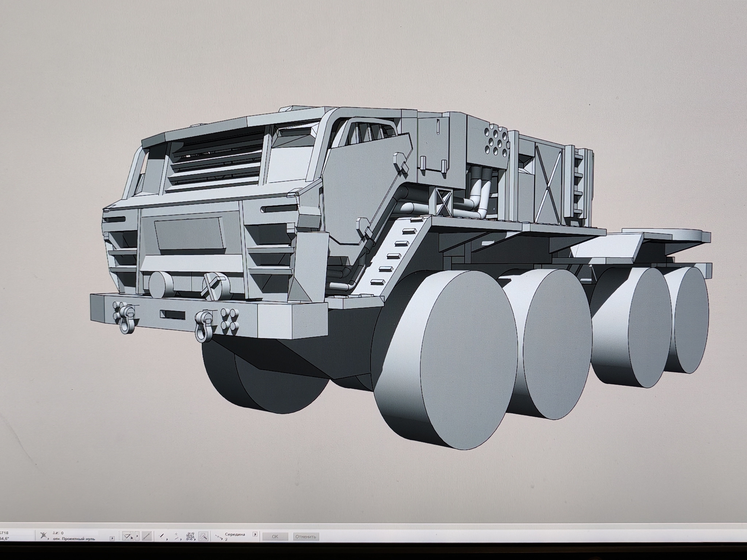The height and width of the screenshot is (560, 747).
Task: Click the Середина snap mode label
Action: pyautogui.click(x=235, y=534)
